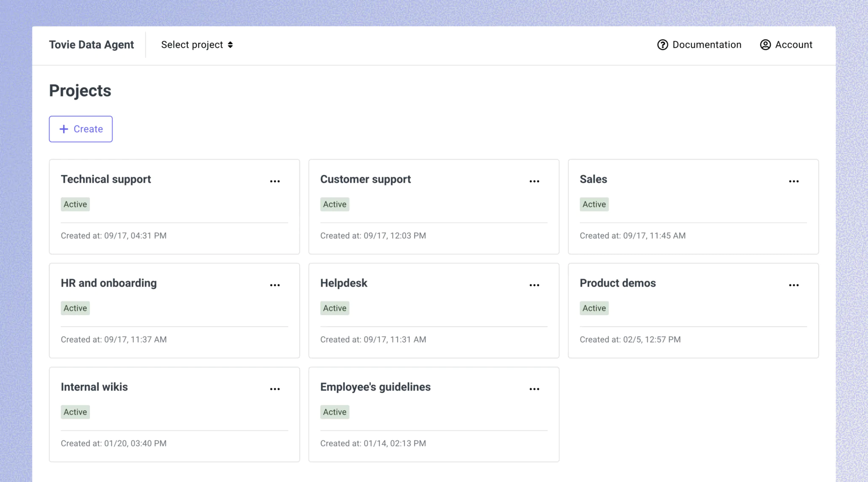Open more options menu on Sales card
Screen dimensions: 868x482
coord(793,181)
